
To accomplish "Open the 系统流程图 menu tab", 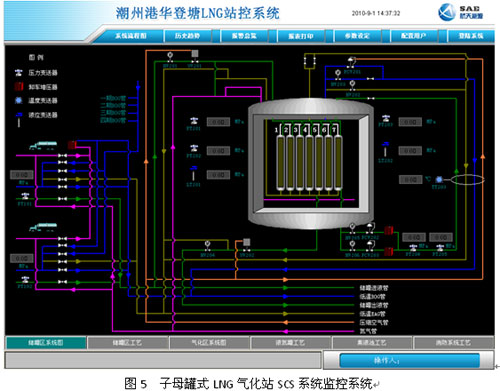I will [131, 36].
